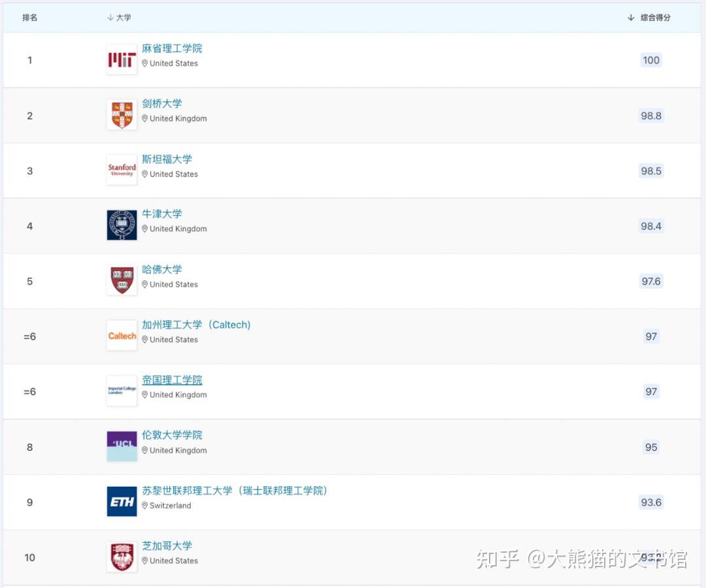
Task: Toggle the sort arrow on 综合得分 column
Action: click(x=630, y=18)
